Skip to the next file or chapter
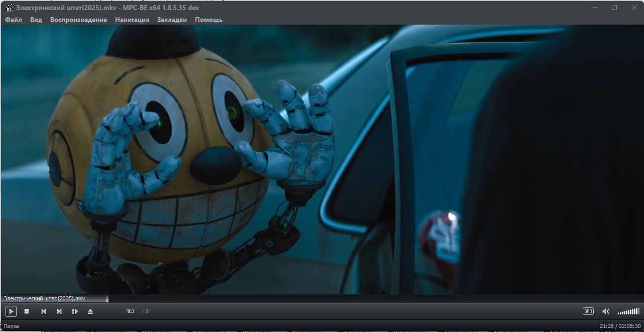Viewport: 644px width, 332px height. point(59,311)
